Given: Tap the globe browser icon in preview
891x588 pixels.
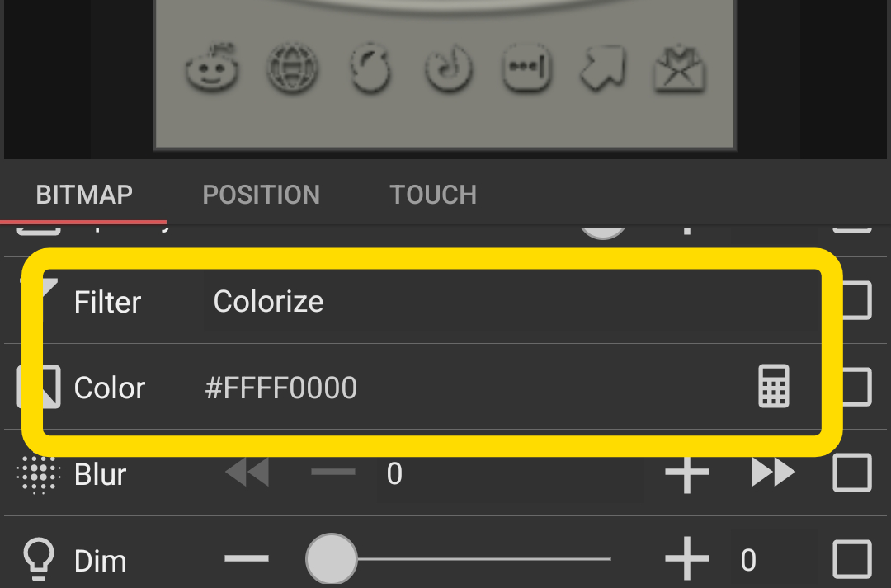Looking at the screenshot, I should click(292, 68).
